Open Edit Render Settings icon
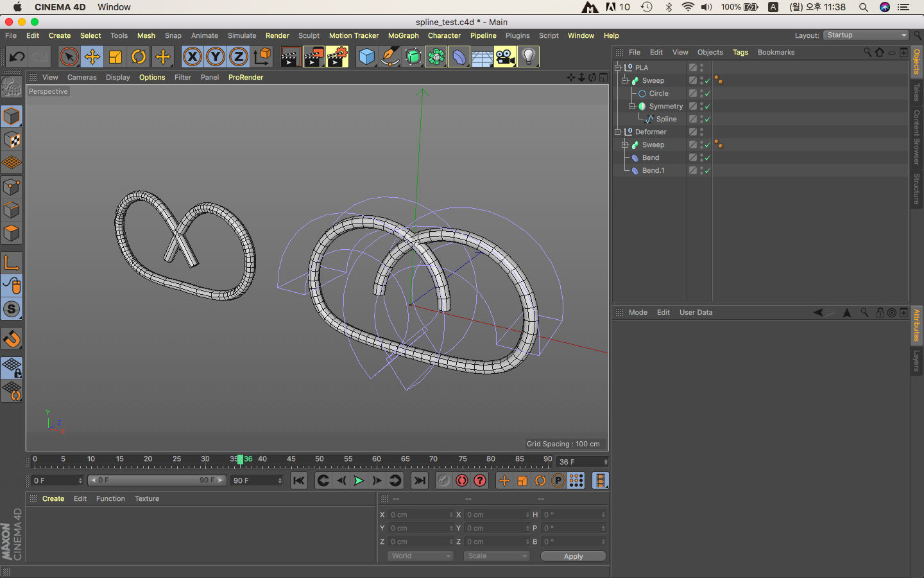This screenshot has height=578, width=924. coord(338,57)
